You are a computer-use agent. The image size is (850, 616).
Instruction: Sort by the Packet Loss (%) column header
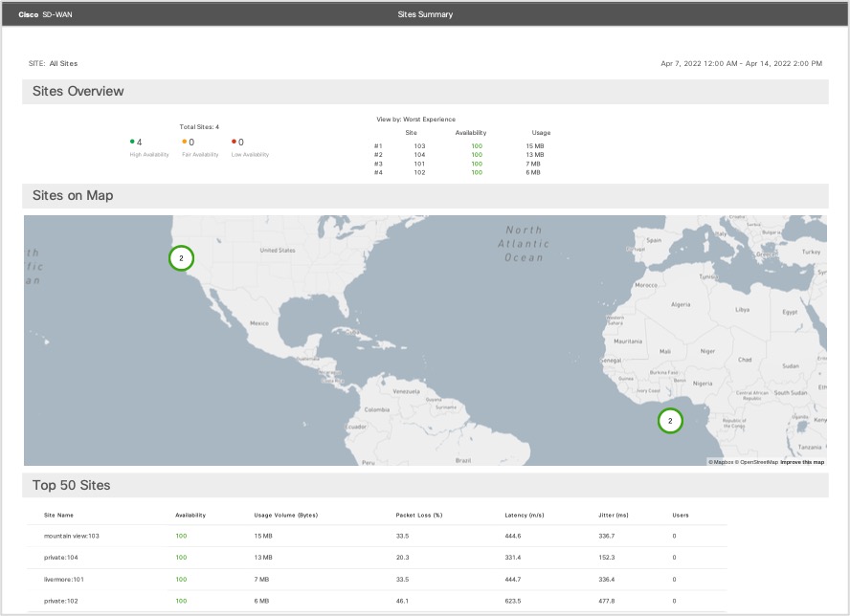[x=417, y=515]
